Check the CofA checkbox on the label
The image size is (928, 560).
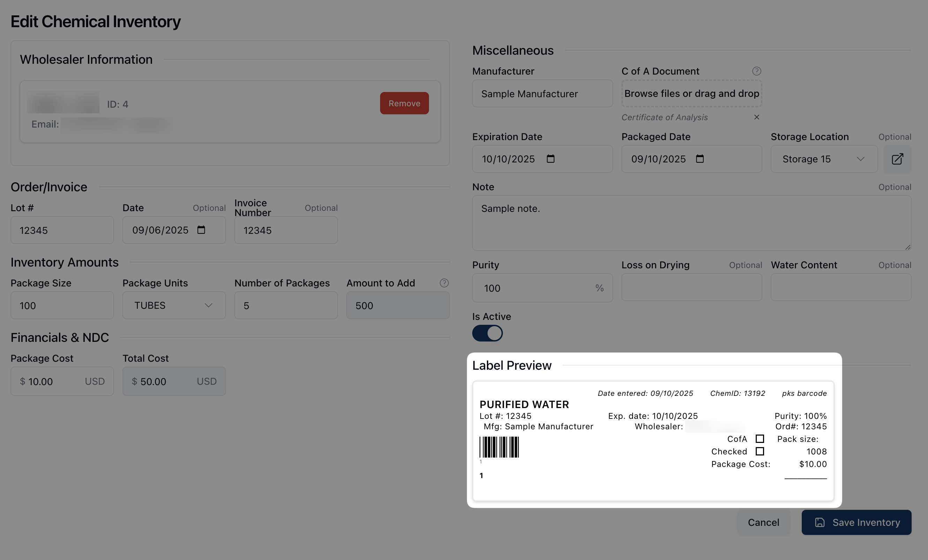[x=760, y=439]
